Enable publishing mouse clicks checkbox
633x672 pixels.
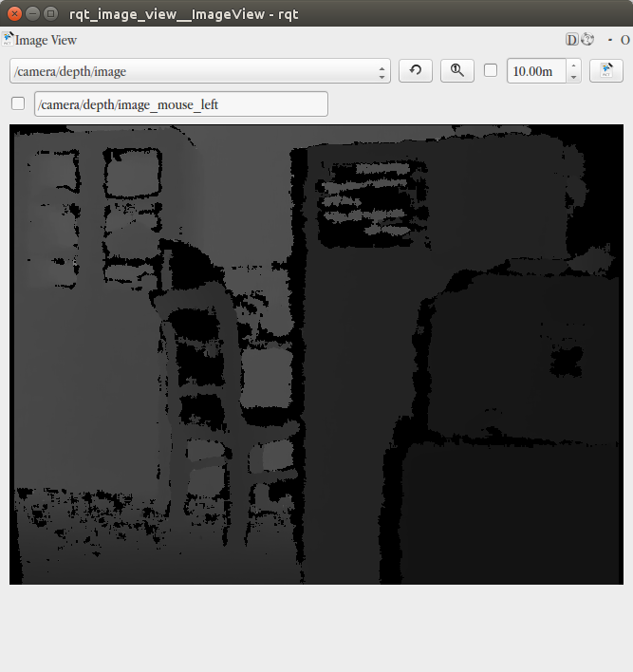point(18,103)
